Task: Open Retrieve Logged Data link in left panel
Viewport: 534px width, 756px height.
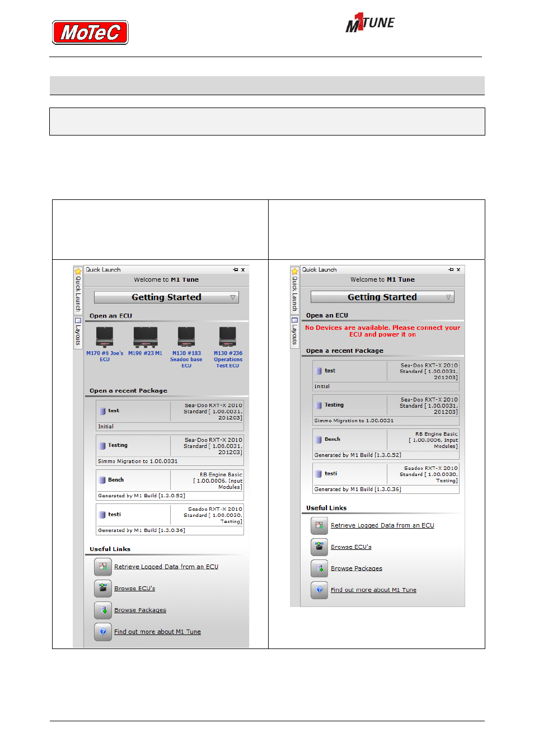Action: click(x=166, y=567)
